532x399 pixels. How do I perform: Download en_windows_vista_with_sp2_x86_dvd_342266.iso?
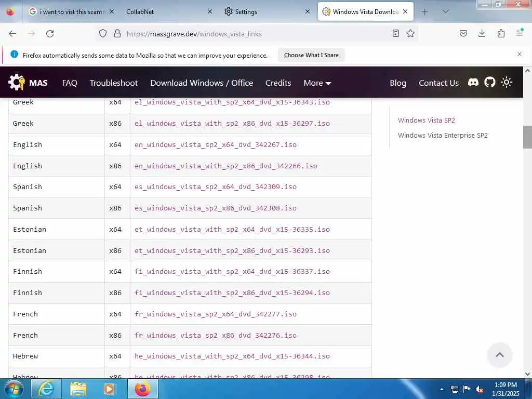(225, 166)
